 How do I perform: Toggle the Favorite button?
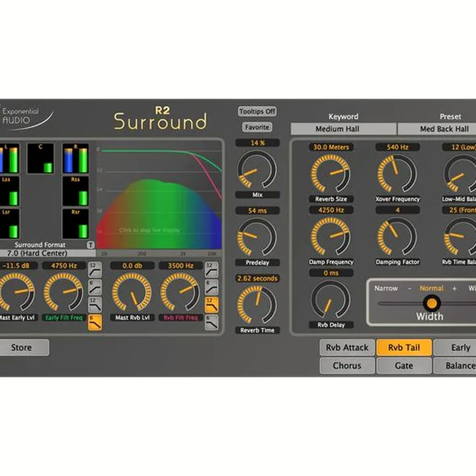(x=257, y=127)
